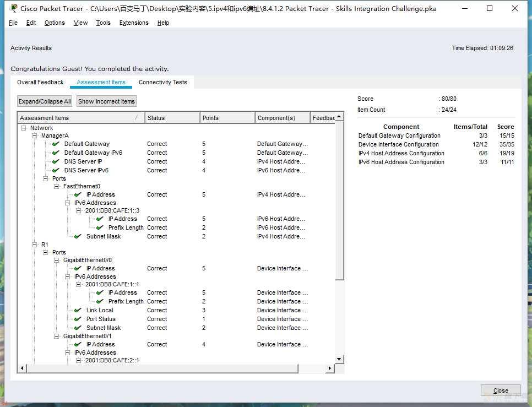Image resolution: width=532 pixels, height=407 pixels.
Task: Open the Extensions menu
Action: [134, 23]
